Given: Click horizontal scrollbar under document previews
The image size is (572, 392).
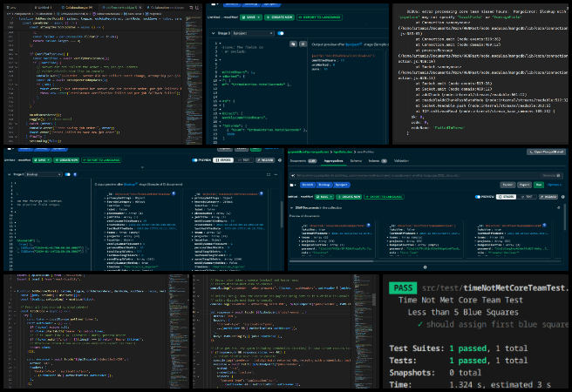Looking at the screenshot, I should [331, 260].
